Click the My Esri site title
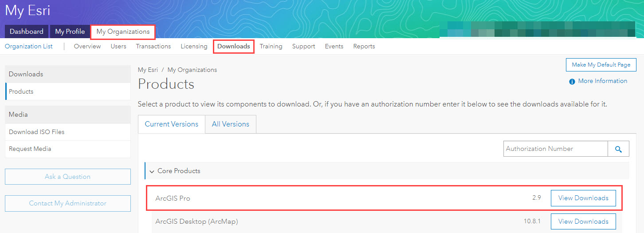The width and height of the screenshot is (644, 233). [27, 11]
